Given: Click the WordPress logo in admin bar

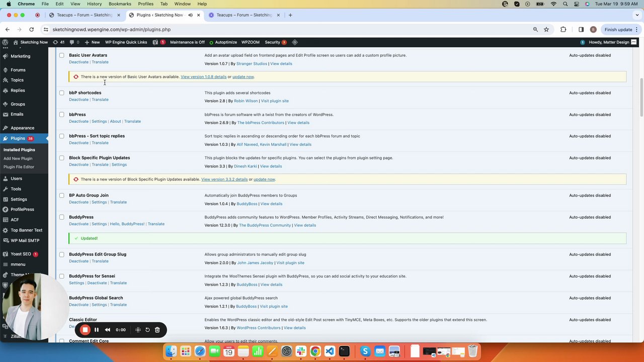Looking at the screenshot, I should coord(5,42).
